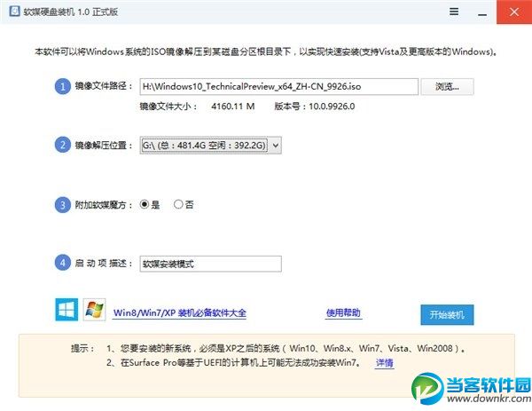Open the 详情 details link

(385, 363)
